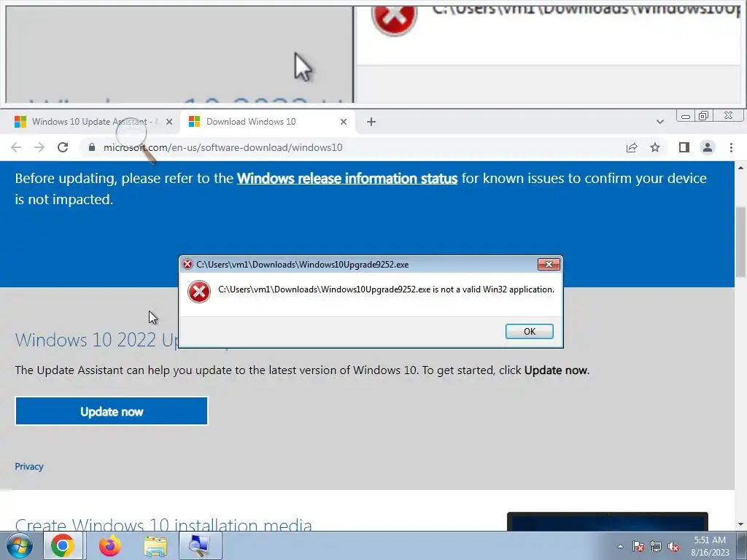Open Chrome three-dot menu
747x560 pixels.
point(731,147)
